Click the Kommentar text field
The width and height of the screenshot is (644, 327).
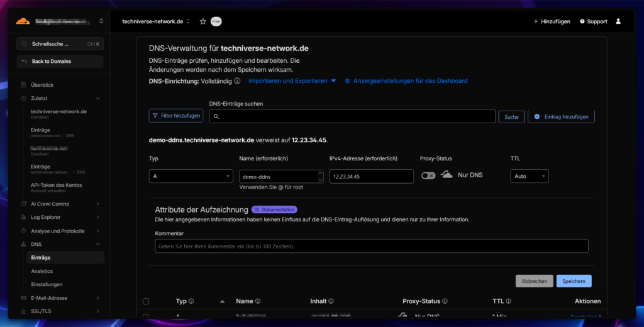[371, 247]
